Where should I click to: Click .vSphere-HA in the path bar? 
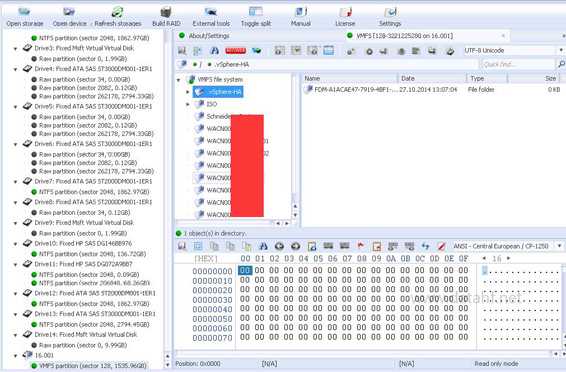pyautogui.click(x=232, y=65)
